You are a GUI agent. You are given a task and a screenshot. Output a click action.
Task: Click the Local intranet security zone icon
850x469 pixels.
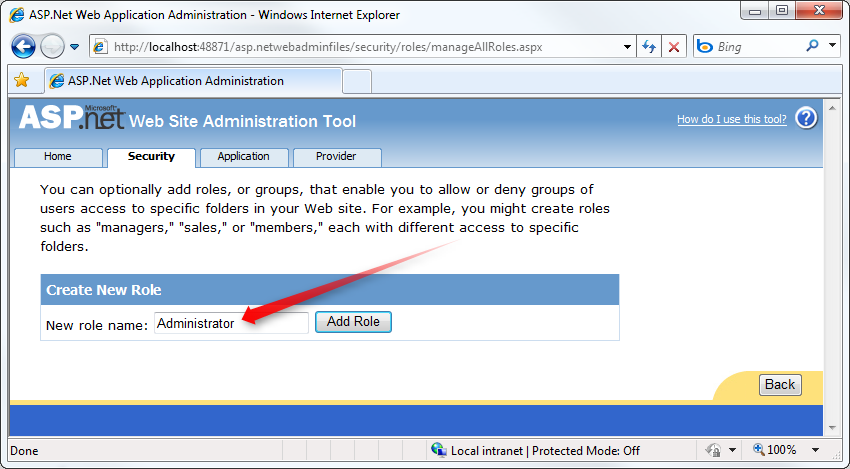[439, 450]
